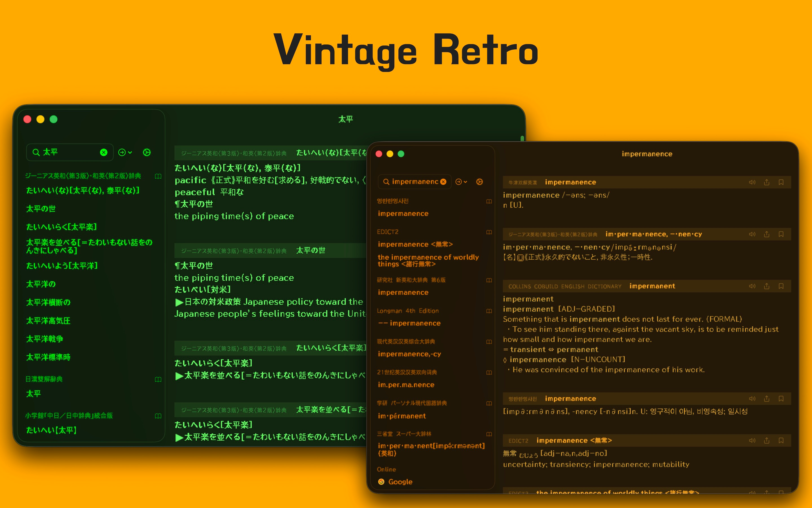Image resolution: width=812 pixels, height=508 pixels.
Task: Select im·pérmanent result in sidebar
Action: pyautogui.click(x=402, y=416)
